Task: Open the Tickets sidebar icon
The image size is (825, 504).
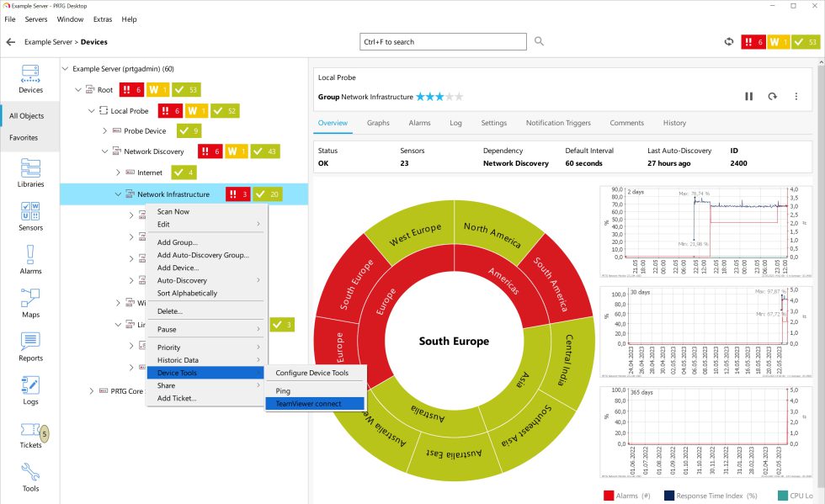Action: (30, 433)
